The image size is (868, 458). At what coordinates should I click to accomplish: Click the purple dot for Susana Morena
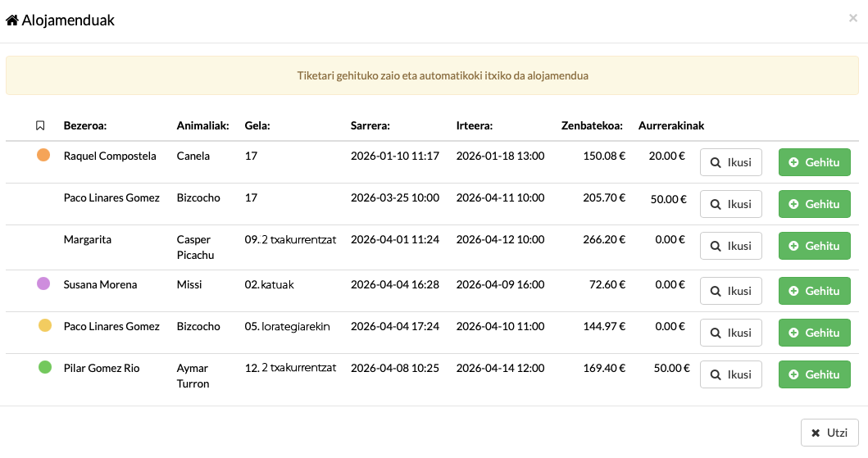point(44,283)
